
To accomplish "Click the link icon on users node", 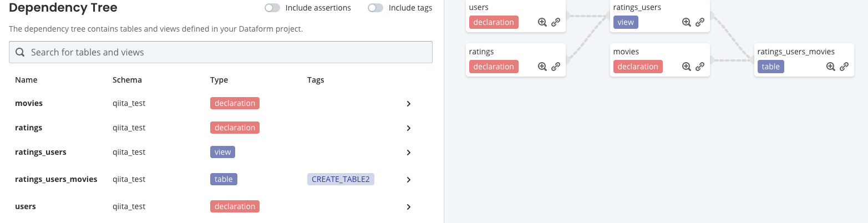I will point(556,22).
